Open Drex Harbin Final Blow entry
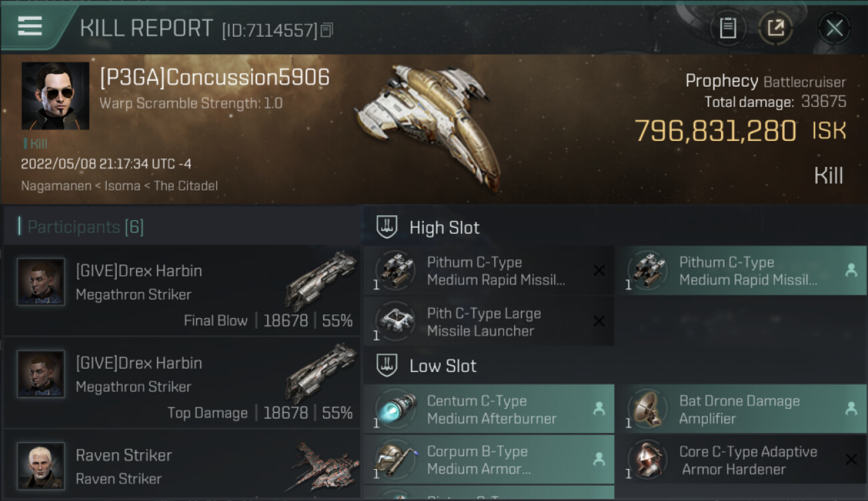868x501 pixels. [182, 290]
